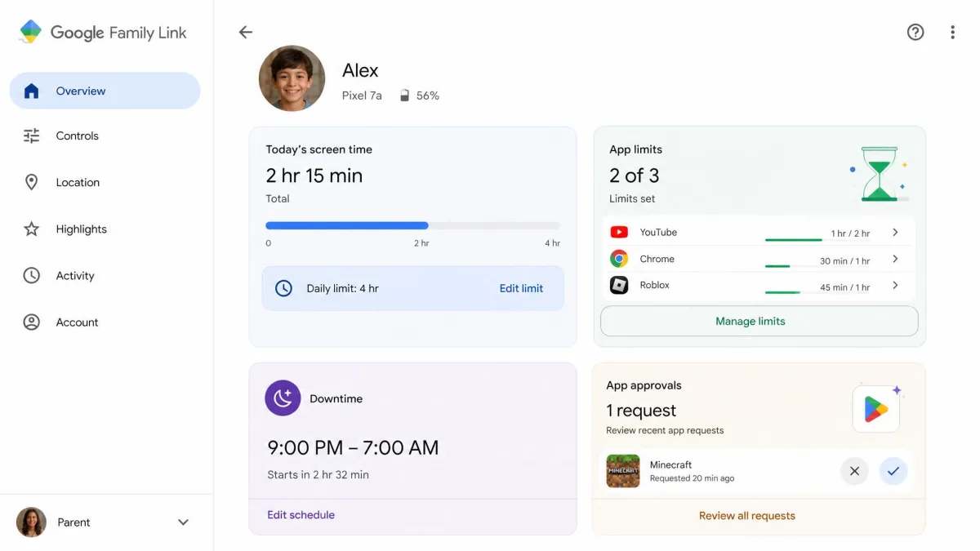Click the Chrome app icon
Image resolution: width=980 pixels, height=551 pixels.
(619, 259)
